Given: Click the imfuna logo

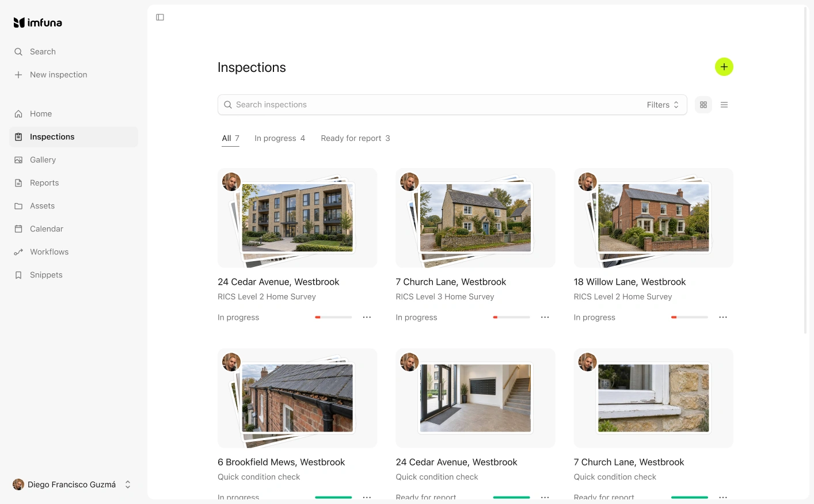Looking at the screenshot, I should pos(37,22).
